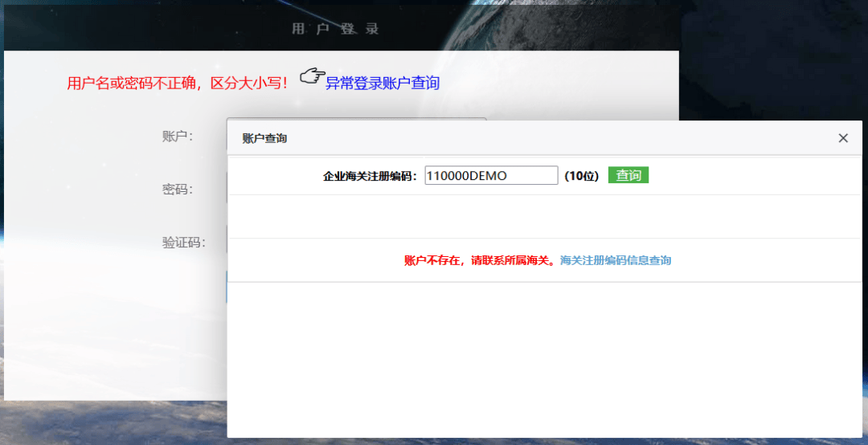Click the (10位) hint text

pos(581,176)
